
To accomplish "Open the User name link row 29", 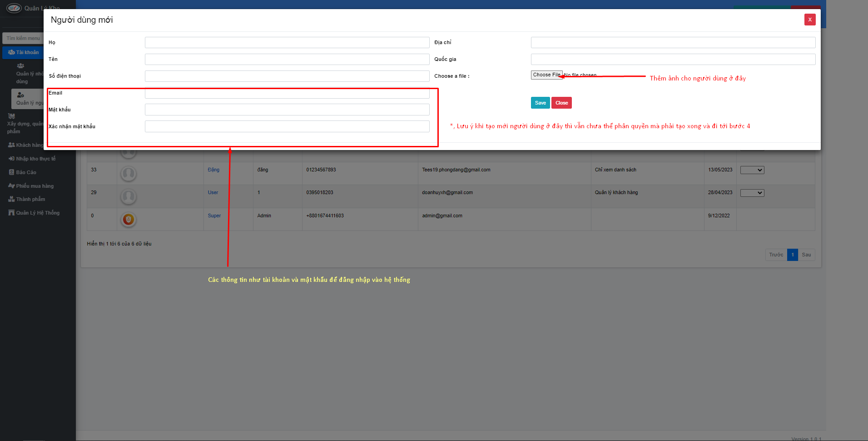I will tap(213, 192).
